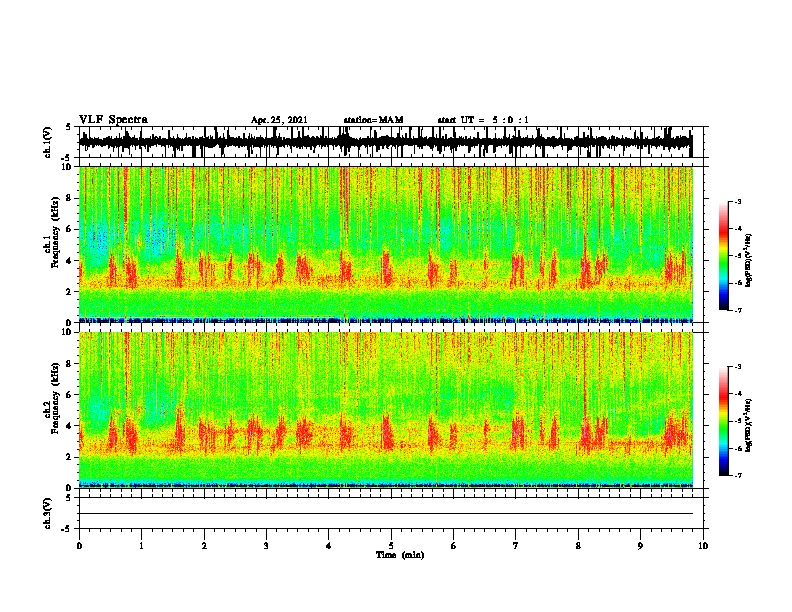Click the "-3" value on ch.2 color scale

[x=738, y=367]
